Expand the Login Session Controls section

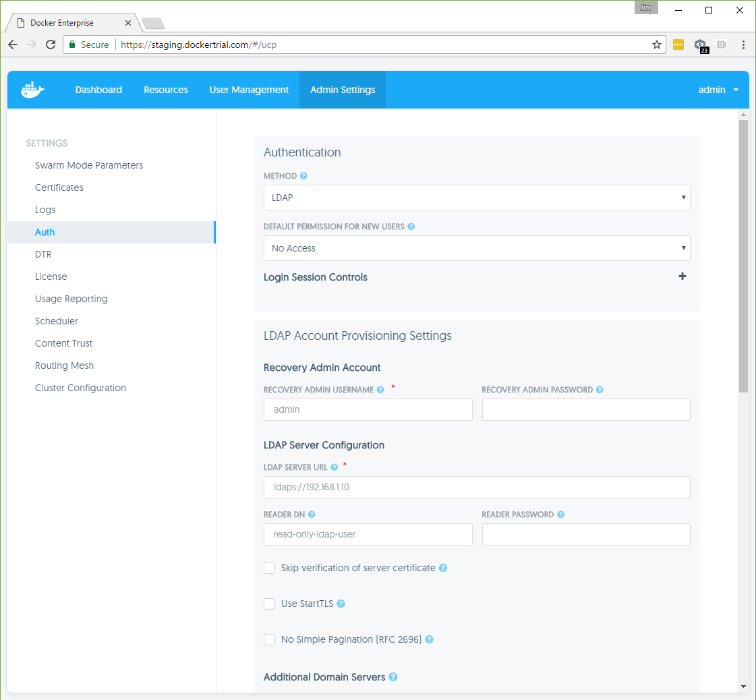coord(682,276)
